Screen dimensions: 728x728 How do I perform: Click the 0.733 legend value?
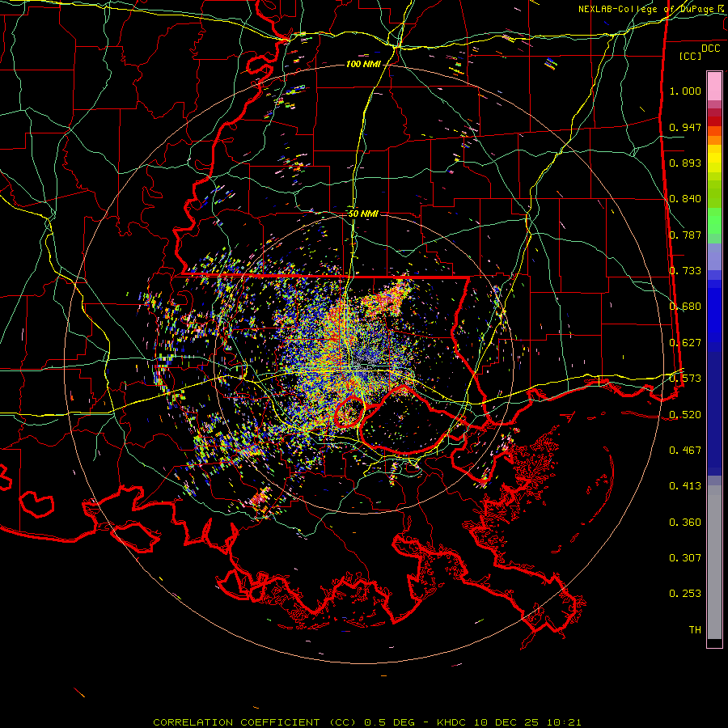pyautogui.click(x=685, y=271)
